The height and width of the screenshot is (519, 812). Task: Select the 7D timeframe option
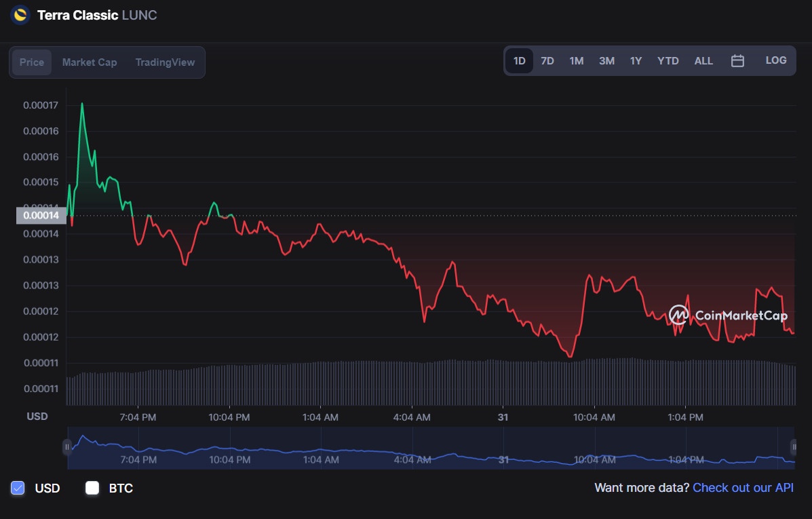547,60
